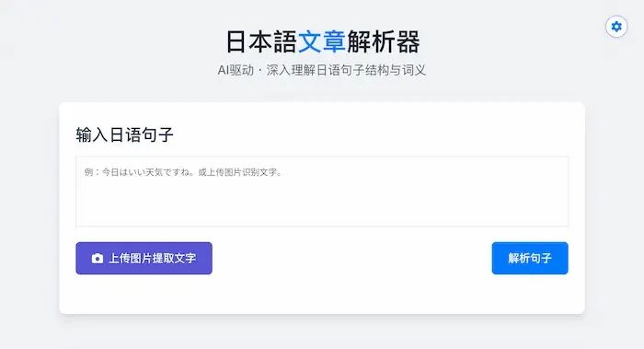The width and height of the screenshot is (644, 349).
Task: Click the 解析器 portion of the title
Action: point(384,42)
